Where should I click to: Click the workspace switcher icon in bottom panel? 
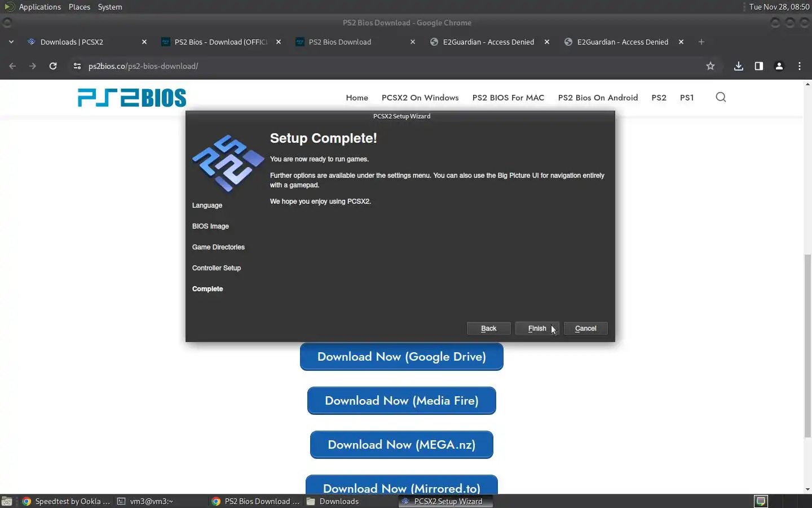(x=761, y=501)
